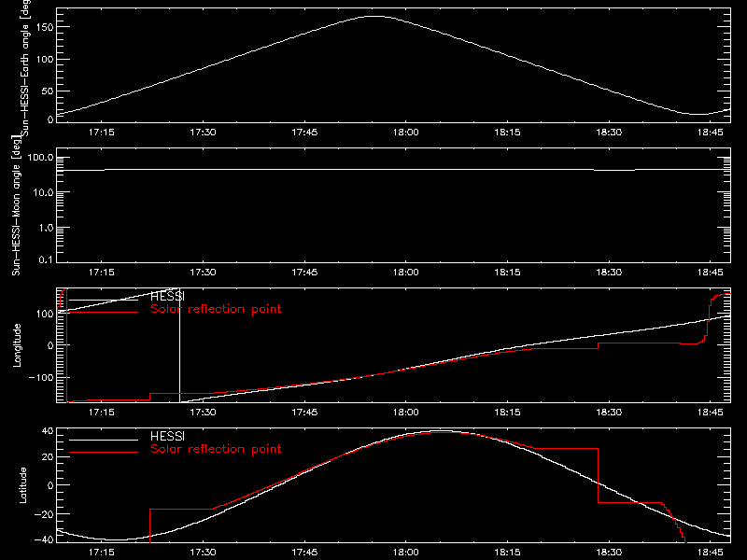This screenshot has width=747, height=560.
Task: Click 17:15 time label of Earth angle plot
Action: 102,133
